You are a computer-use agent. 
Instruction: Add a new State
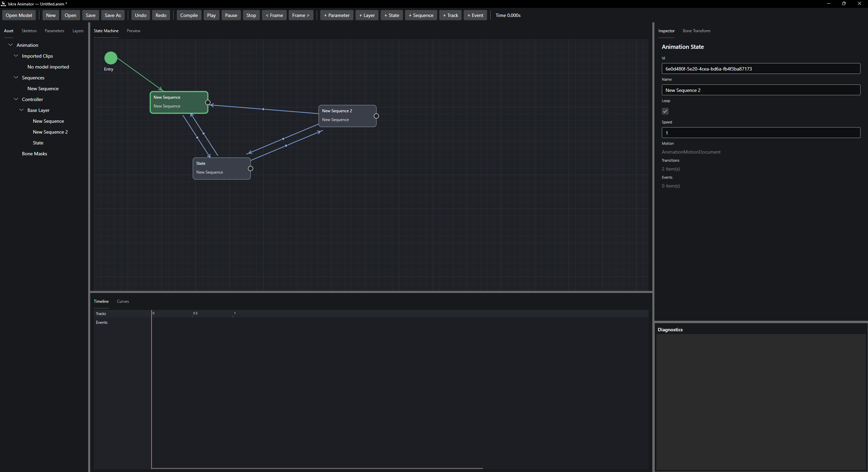392,15
